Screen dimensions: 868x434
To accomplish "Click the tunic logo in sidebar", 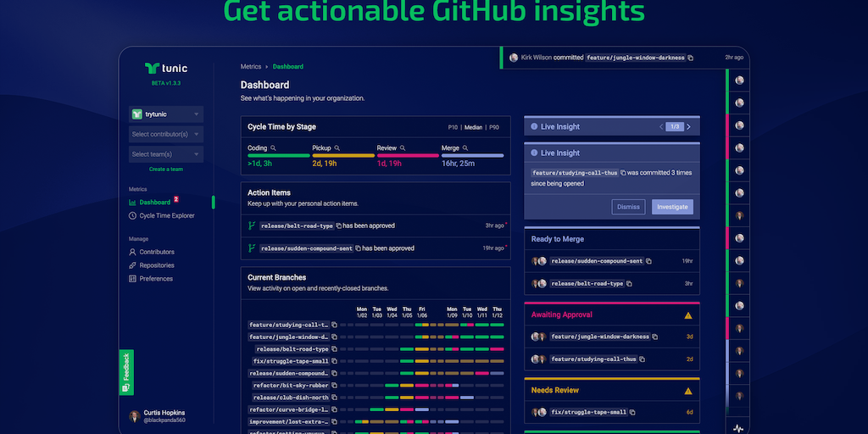I will pos(166,69).
